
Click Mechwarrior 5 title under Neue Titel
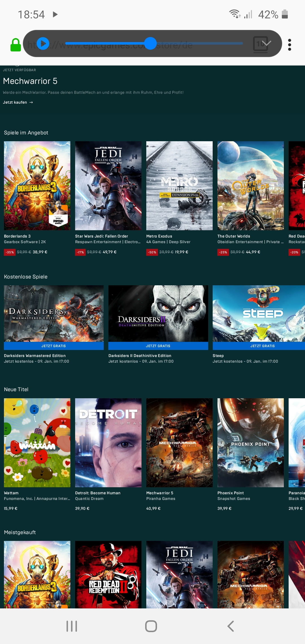pyautogui.click(x=160, y=493)
